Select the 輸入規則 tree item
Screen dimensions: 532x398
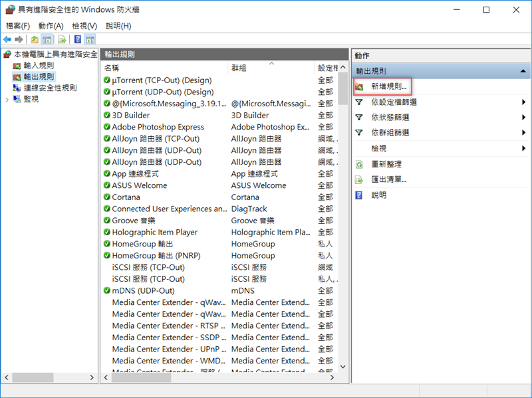point(39,65)
